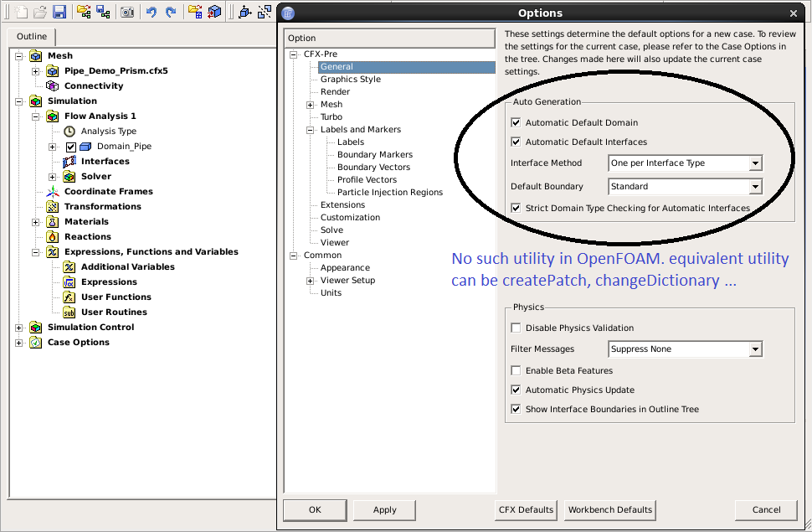Click the camera snapshot icon
The width and height of the screenshot is (812, 532).
[x=127, y=12]
